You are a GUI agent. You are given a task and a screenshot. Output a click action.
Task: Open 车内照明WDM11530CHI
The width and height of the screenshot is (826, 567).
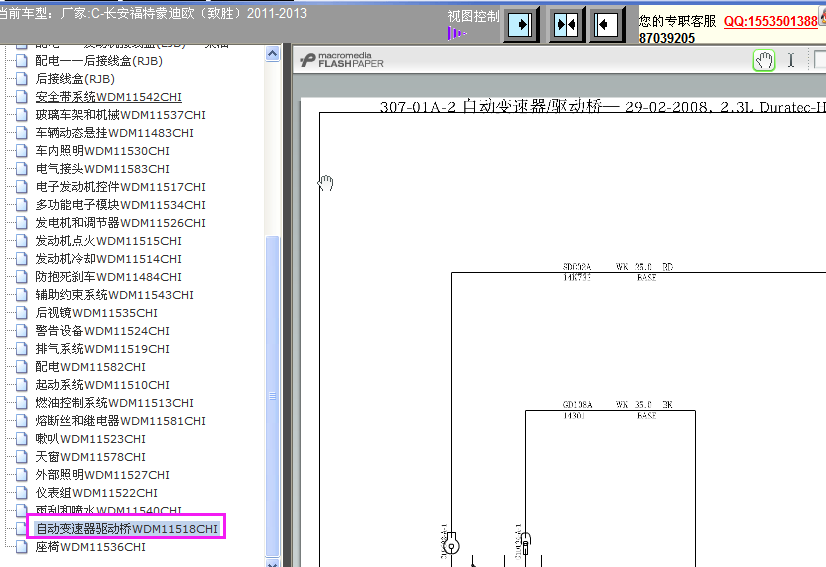[x=102, y=151]
